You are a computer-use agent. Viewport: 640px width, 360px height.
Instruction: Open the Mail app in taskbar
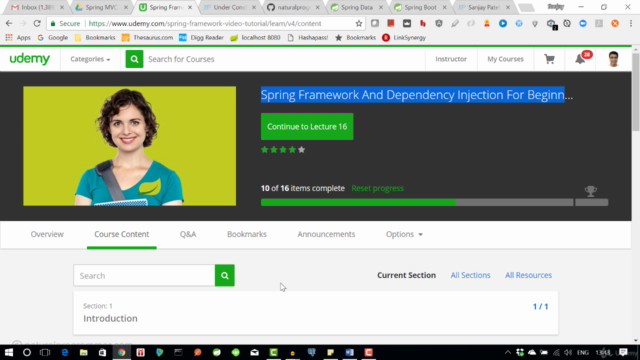coord(254,352)
